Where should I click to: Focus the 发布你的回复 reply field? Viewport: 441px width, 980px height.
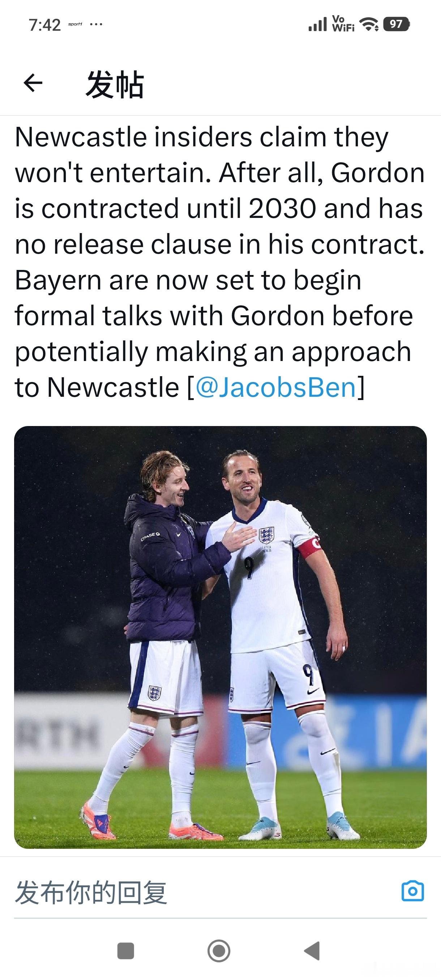coord(190,892)
